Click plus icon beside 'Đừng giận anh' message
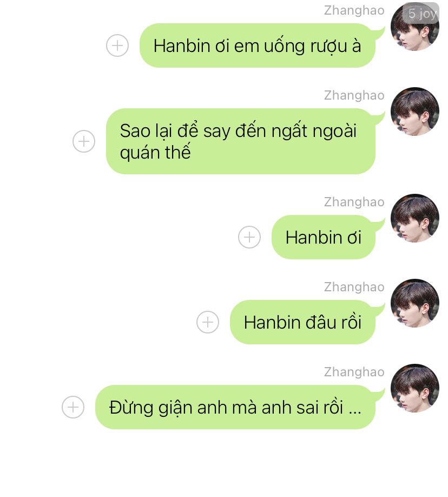 (73, 407)
